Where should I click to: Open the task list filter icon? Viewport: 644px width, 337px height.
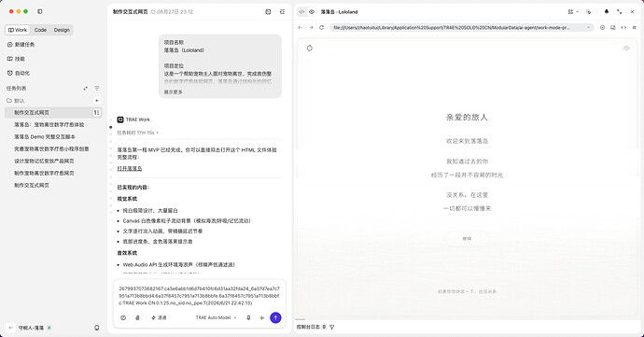pos(97,89)
